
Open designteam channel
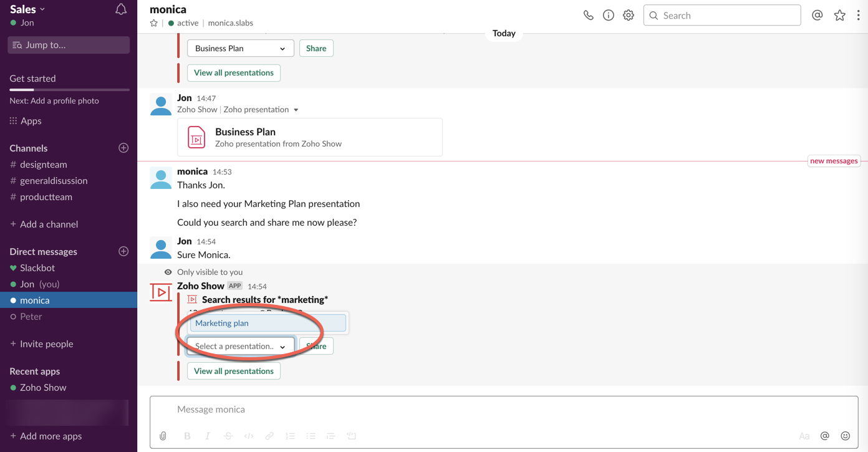tap(38, 164)
